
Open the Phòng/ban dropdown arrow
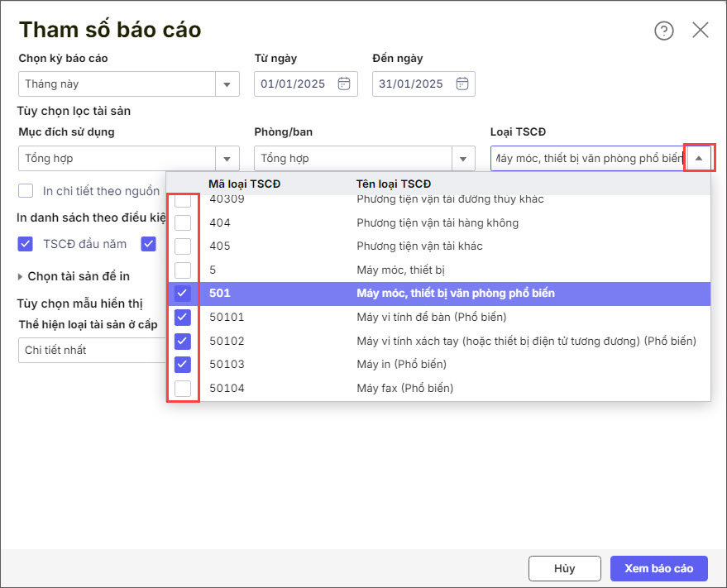(463, 158)
